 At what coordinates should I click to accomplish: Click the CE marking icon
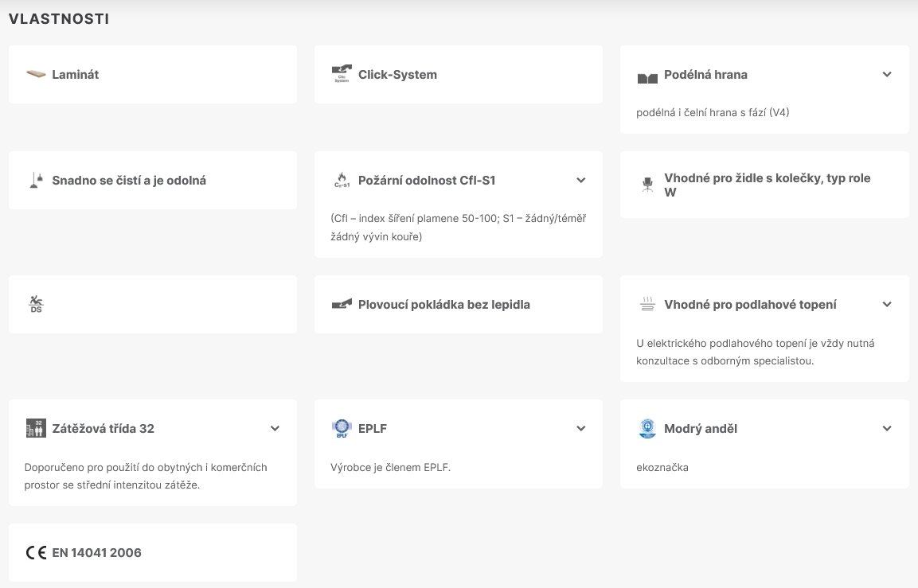coord(36,553)
